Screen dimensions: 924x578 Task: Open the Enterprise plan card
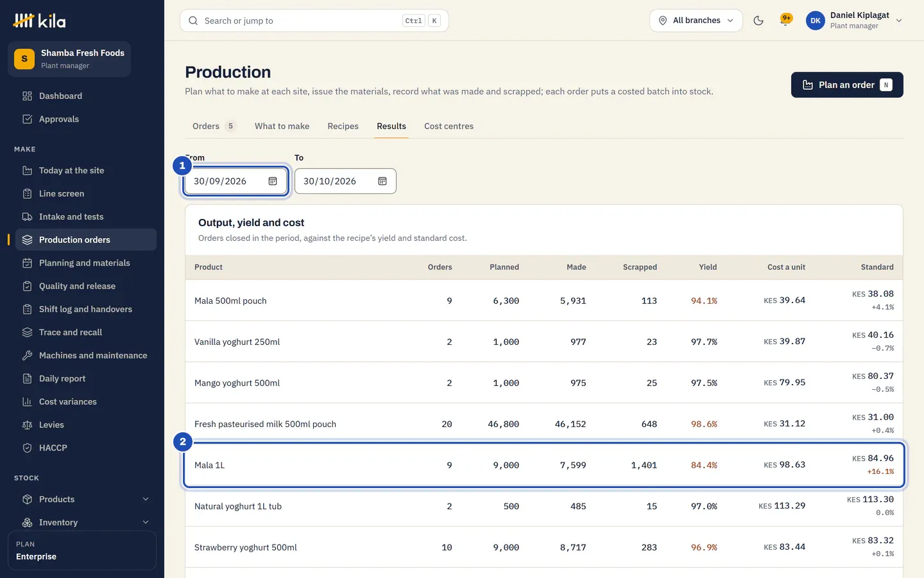coord(82,550)
